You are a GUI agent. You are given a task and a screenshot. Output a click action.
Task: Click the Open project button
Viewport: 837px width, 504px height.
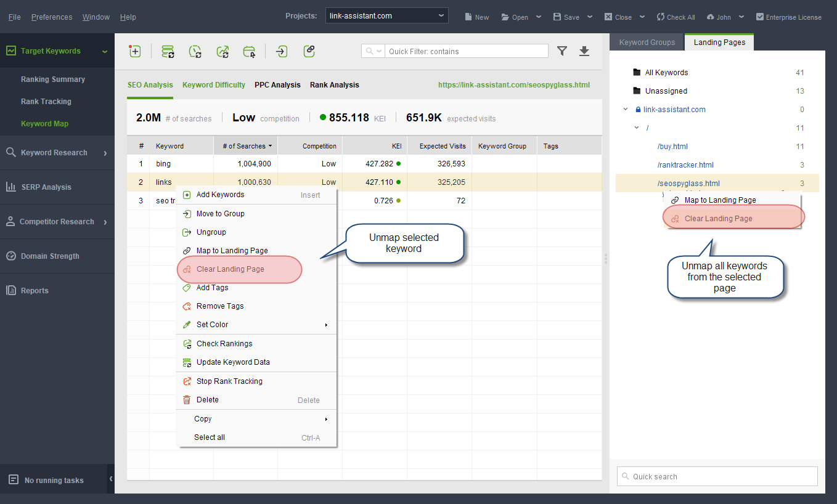tap(515, 17)
